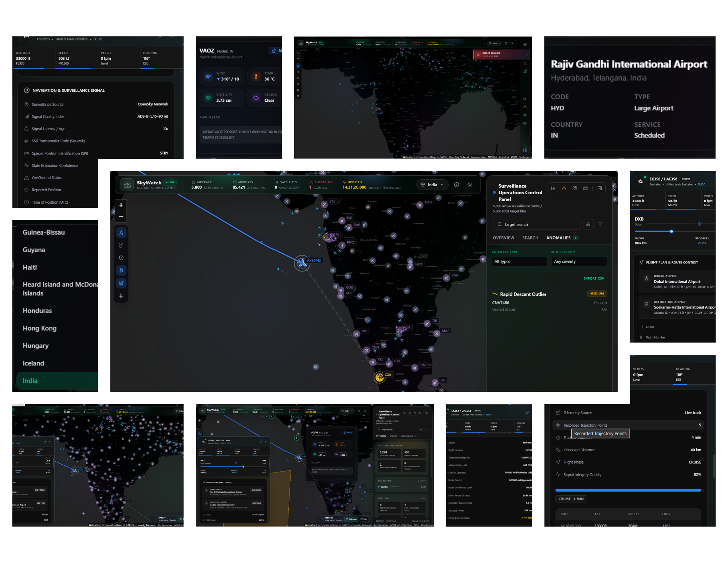
Task: Click the CRUISE 4 MIN phase chip
Action: [x=571, y=499]
